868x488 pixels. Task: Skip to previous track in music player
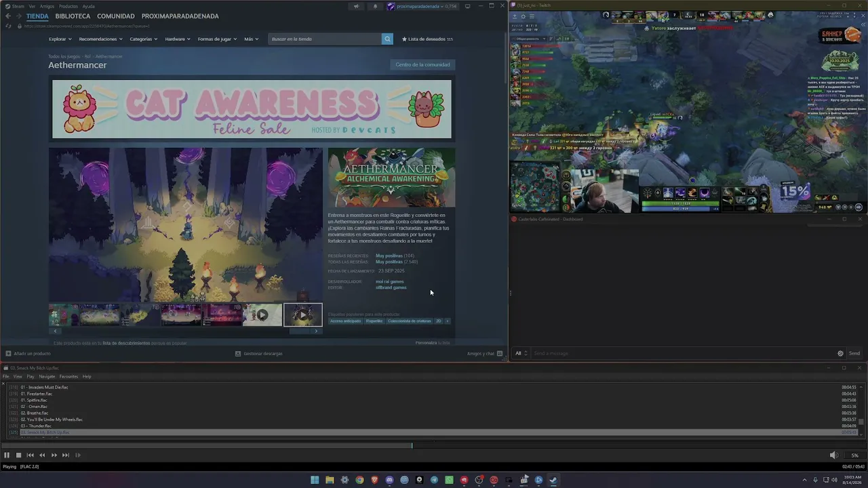tap(30, 455)
